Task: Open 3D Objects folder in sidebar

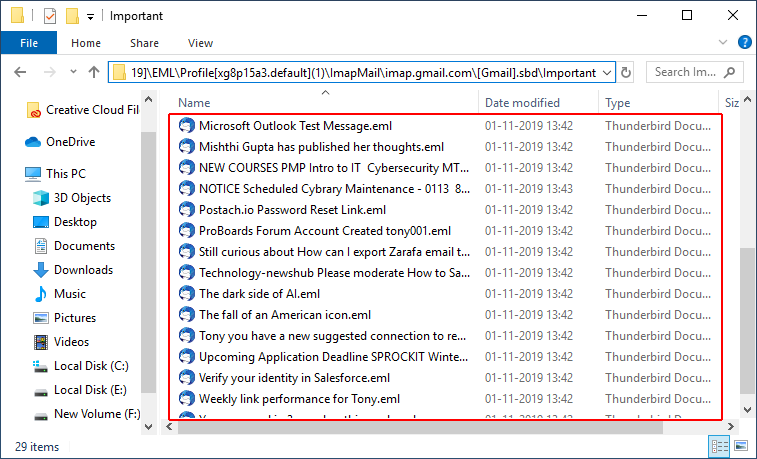Action: (72, 198)
